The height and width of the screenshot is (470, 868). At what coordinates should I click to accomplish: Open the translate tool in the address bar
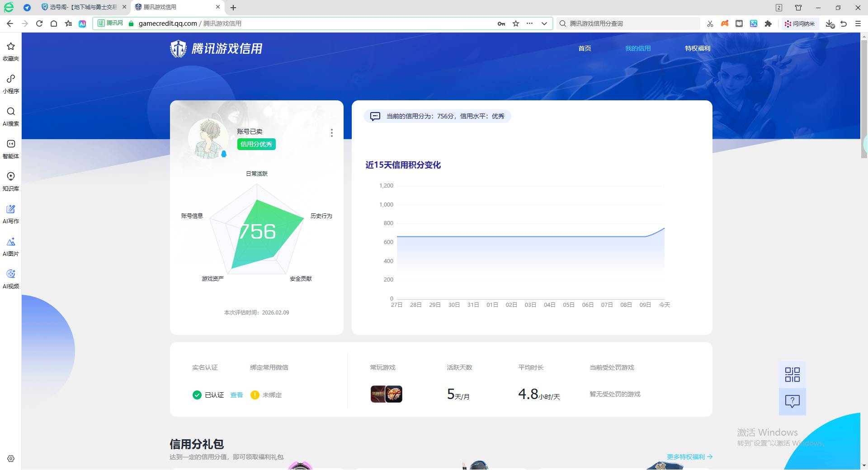[x=754, y=23]
